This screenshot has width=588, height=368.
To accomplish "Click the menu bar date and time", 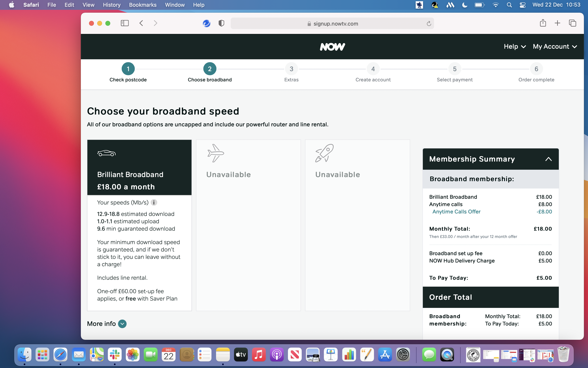I will pyautogui.click(x=556, y=5).
